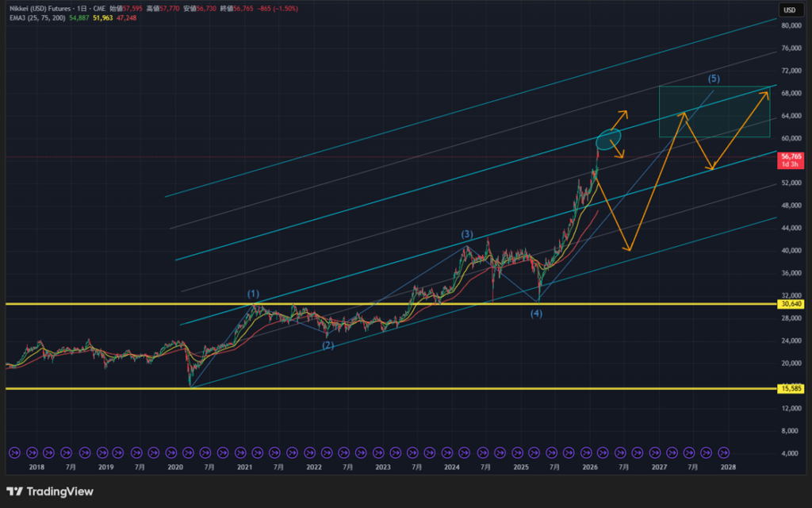This screenshot has width=812, height=508.
Task: Click the yellow 15,585 price label
Action: tap(790, 388)
